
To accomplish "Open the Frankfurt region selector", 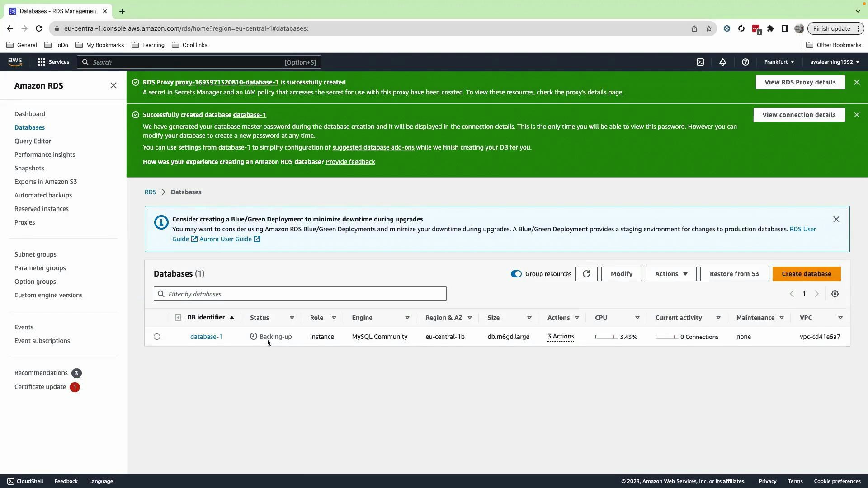I will tap(779, 62).
